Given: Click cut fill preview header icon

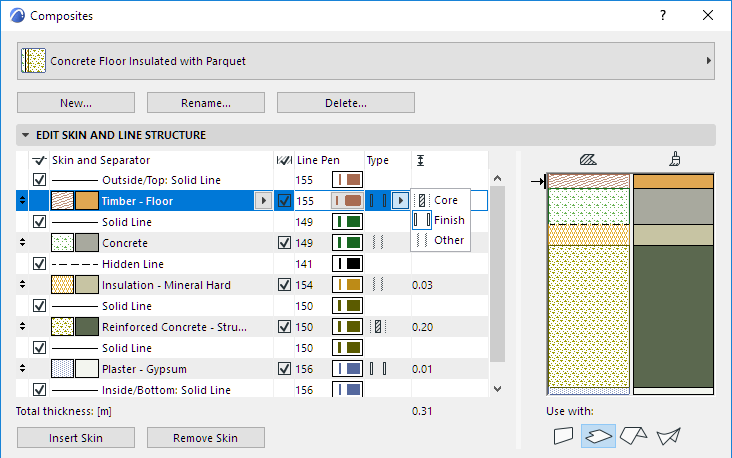Looking at the screenshot, I should pos(588,160).
